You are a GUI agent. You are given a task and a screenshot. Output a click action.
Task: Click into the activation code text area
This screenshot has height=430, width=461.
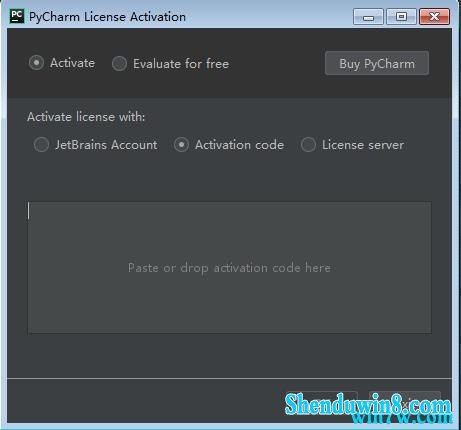click(x=229, y=267)
